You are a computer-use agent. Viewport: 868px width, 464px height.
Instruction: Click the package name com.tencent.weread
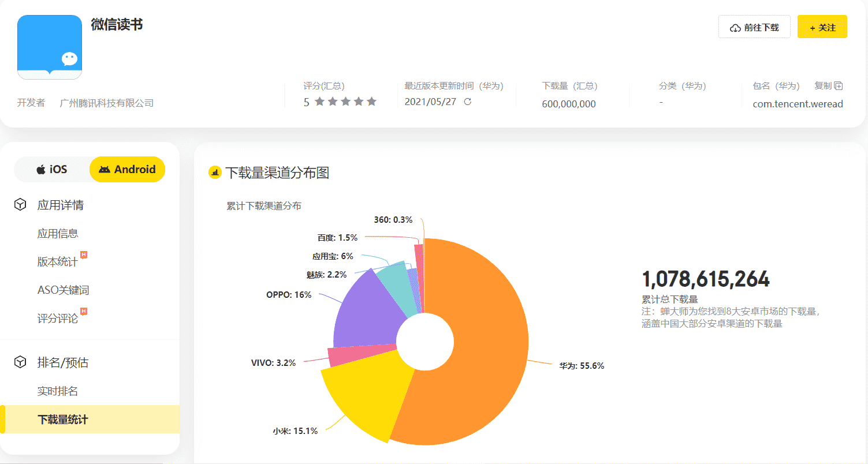[798, 104]
